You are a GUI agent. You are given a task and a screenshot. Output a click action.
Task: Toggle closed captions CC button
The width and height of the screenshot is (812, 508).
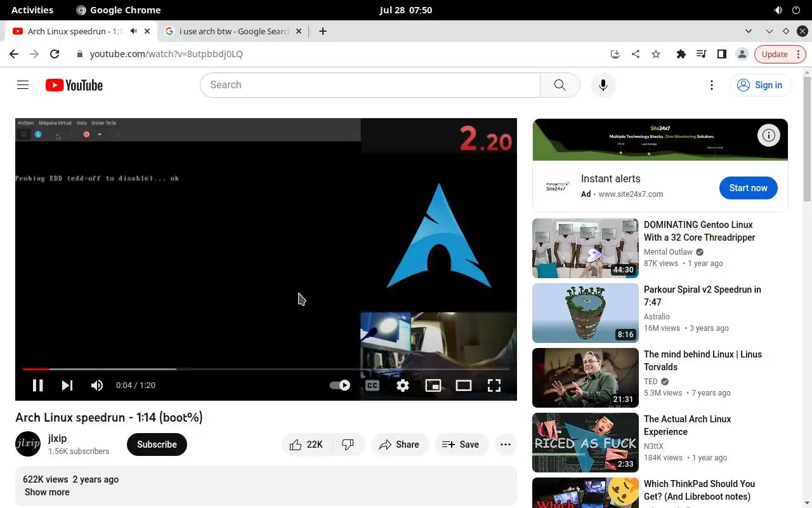pyautogui.click(x=372, y=385)
